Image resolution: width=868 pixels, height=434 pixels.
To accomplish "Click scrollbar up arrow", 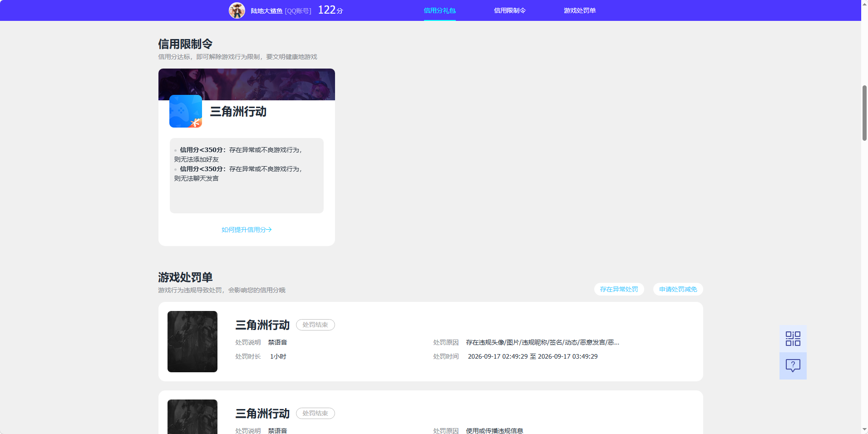I will [864, 4].
